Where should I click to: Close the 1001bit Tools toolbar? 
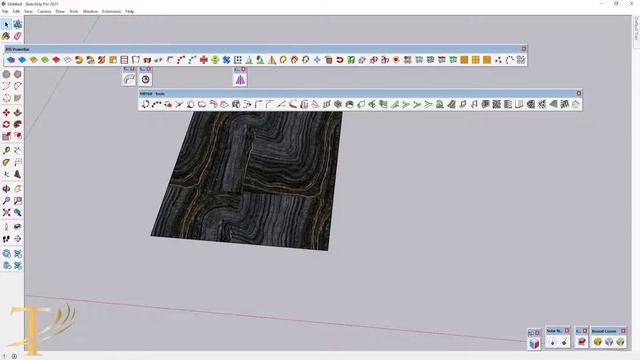click(x=578, y=93)
